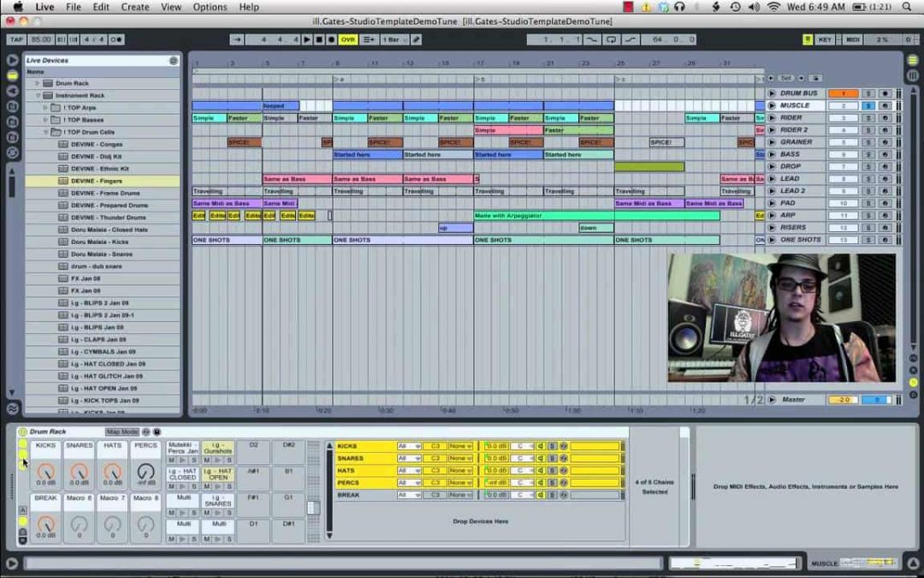Click the Drum Rack hot-swap preset icon

[x=146, y=432]
